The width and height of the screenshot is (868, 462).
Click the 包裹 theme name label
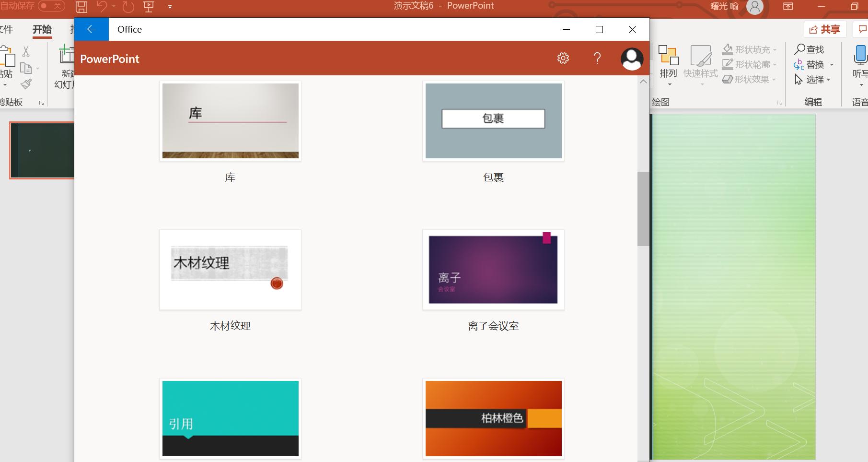[493, 178]
